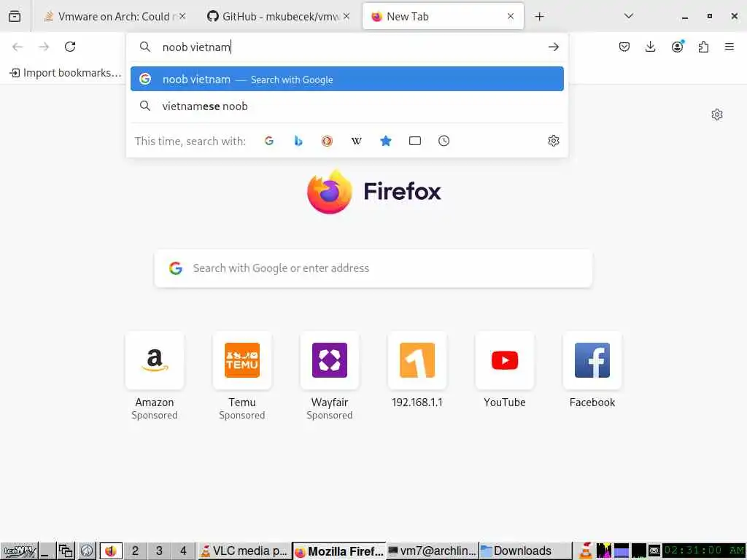This screenshot has height=560, width=747.
Task: Switch to workspace 4
Action: pos(183,551)
